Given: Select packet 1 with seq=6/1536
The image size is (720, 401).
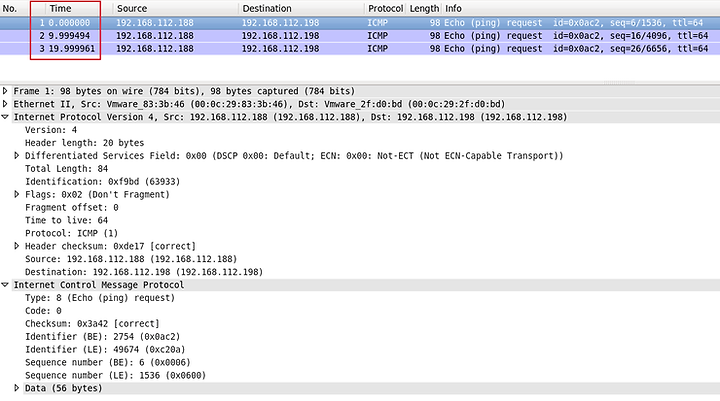Looking at the screenshot, I should (360, 23).
